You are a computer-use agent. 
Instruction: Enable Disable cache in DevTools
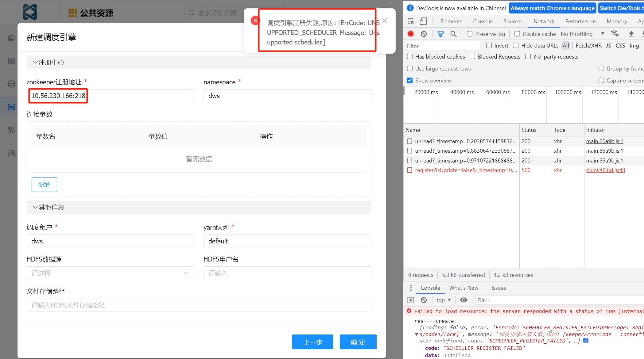pyautogui.click(x=517, y=34)
